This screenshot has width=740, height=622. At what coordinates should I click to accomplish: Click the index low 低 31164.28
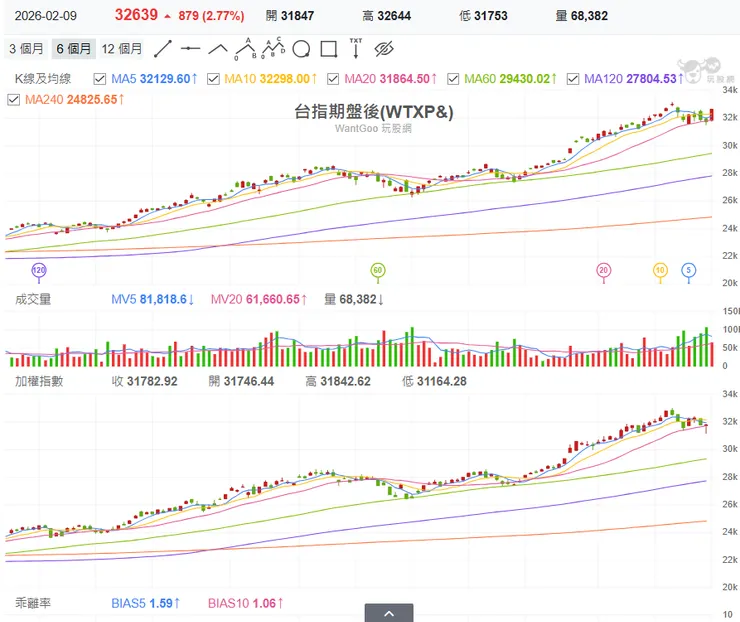pos(434,381)
